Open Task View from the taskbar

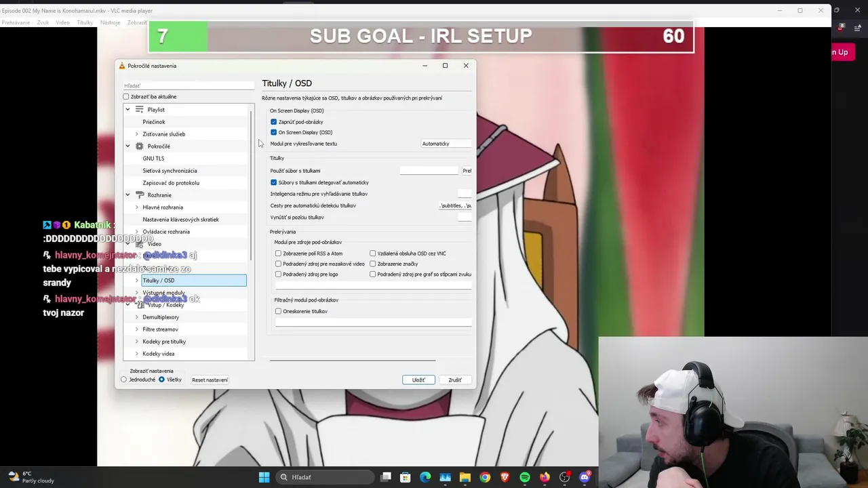(x=386, y=477)
